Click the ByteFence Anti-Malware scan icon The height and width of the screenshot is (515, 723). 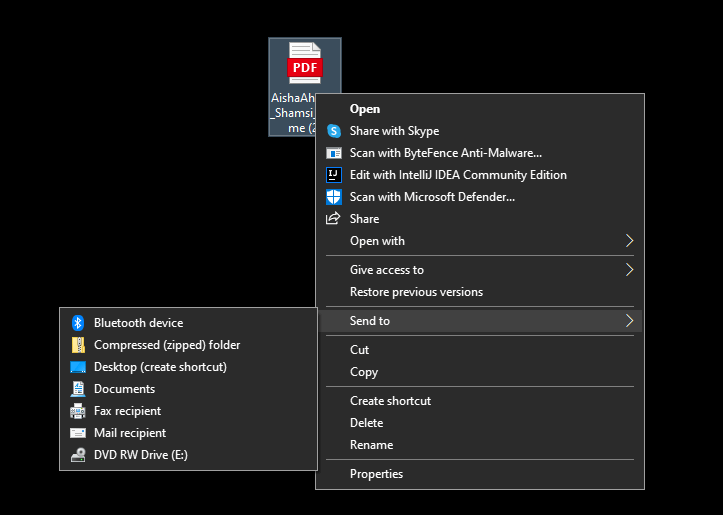pos(334,153)
